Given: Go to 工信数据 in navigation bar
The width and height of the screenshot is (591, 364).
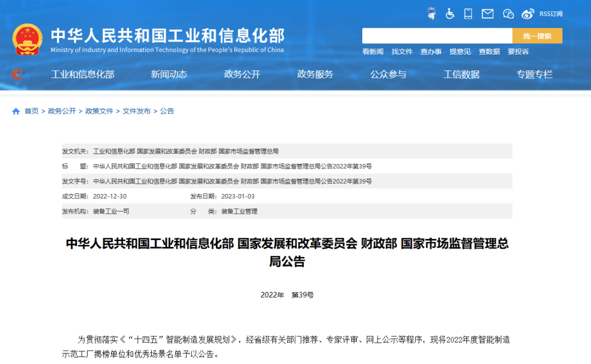Looking at the screenshot, I should click(461, 74).
